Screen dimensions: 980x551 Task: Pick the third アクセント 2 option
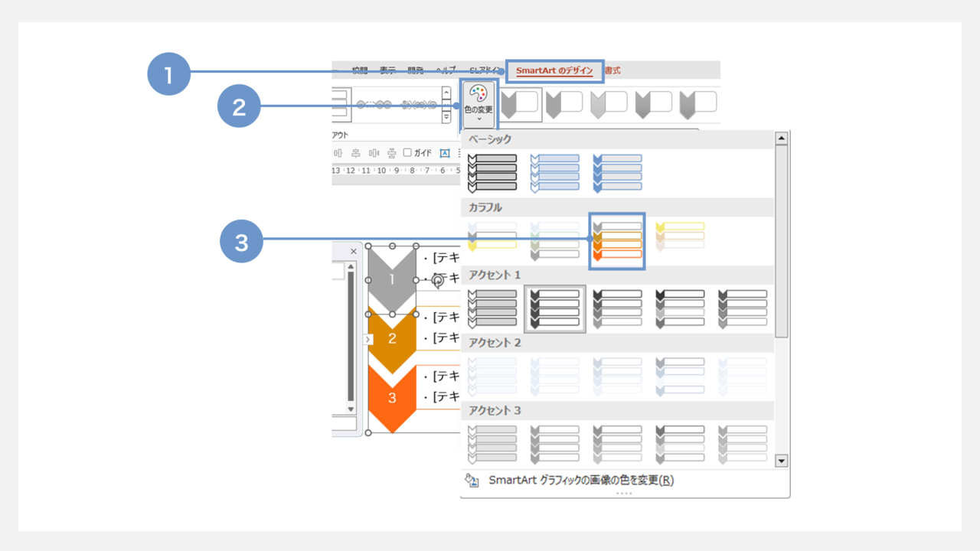coord(618,376)
